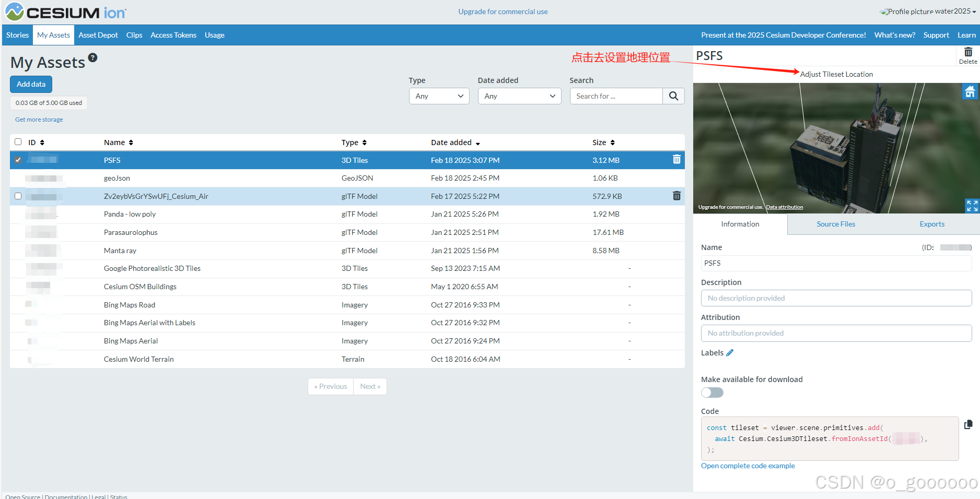Delete Zv2eybVsGrYSwUFj_Cesium_Air row via trash icon
The image size is (980, 499).
point(676,196)
